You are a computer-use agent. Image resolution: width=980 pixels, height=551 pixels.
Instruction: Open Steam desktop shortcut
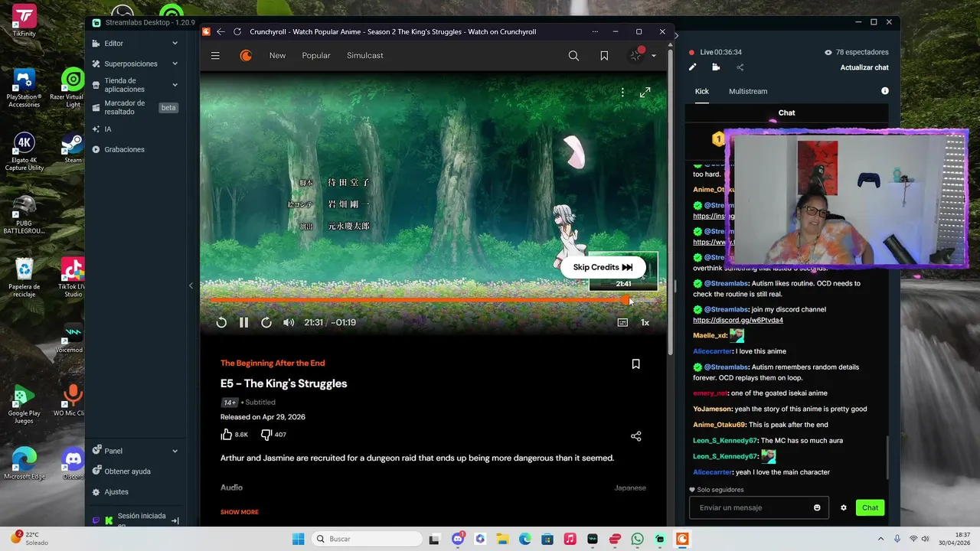point(73,148)
